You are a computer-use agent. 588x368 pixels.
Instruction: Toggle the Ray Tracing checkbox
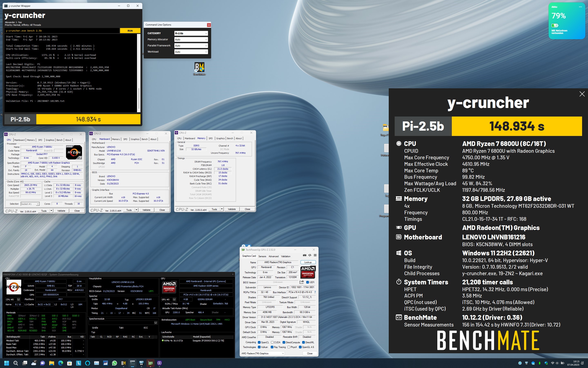pyautogui.click(x=272, y=347)
